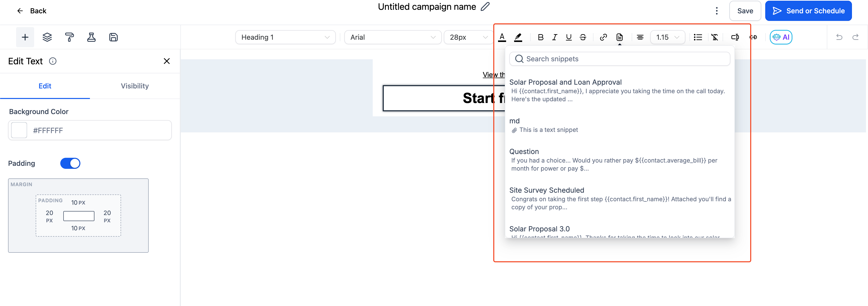The width and height of the screenshot is (868, 306).
Task: Click the save template disk icon
Action: point(114,37)
